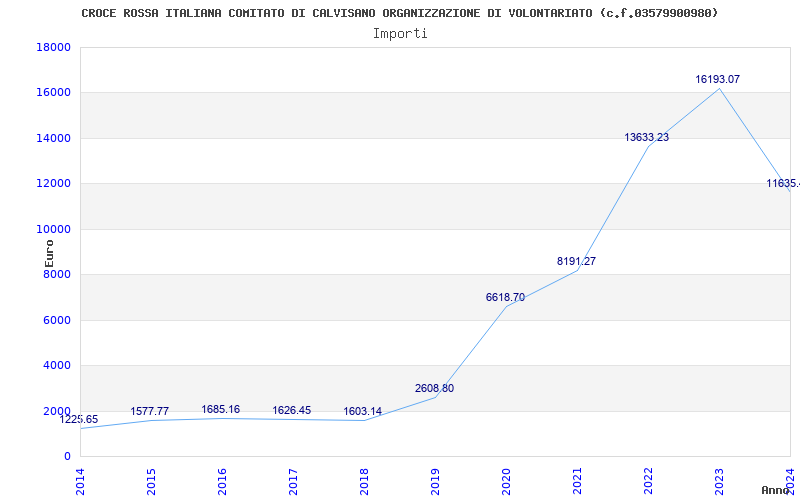Image resolution: width=800 pixels, height=500 pixels.
Task: Click the 2022 year label
Action: pyautogui.click(x=648, y=482)
